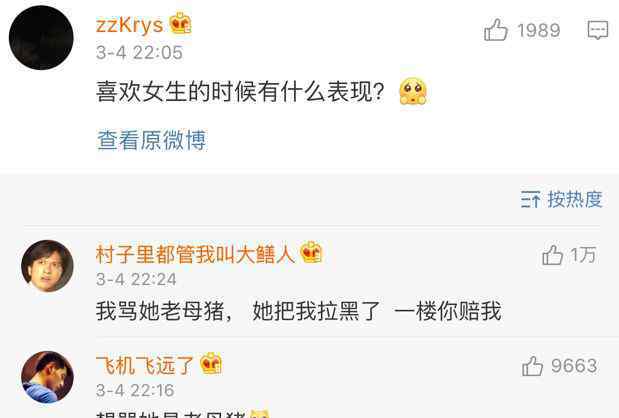Click the crown badge beside 飞机飞远了

211,364
